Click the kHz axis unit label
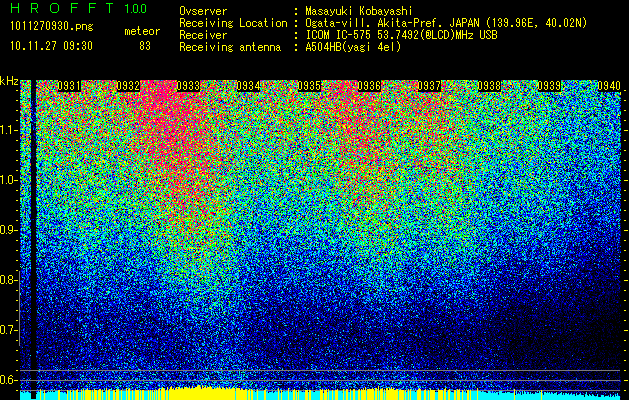Image resolution: width=629 pixels, height=400 pixels. (9, 81)
